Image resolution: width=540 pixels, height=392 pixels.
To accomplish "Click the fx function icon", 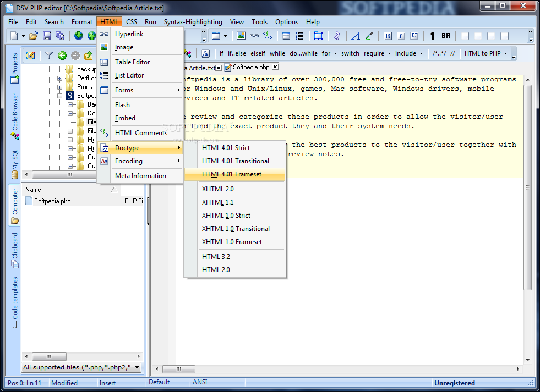I will (206, 53).
